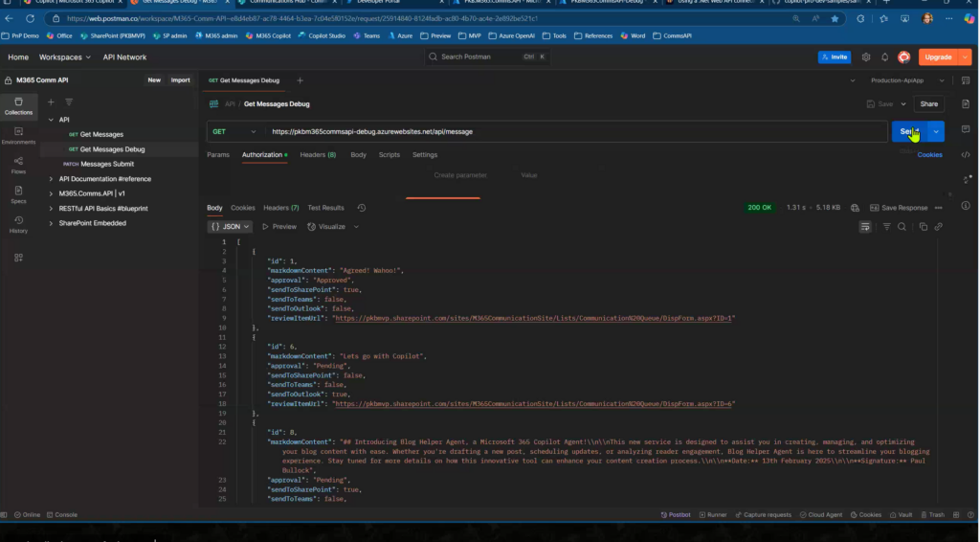Open the JSON format dropdown
Image resolution: width=980 pixels, height=542 pixels.
click(x=230, y=227)
